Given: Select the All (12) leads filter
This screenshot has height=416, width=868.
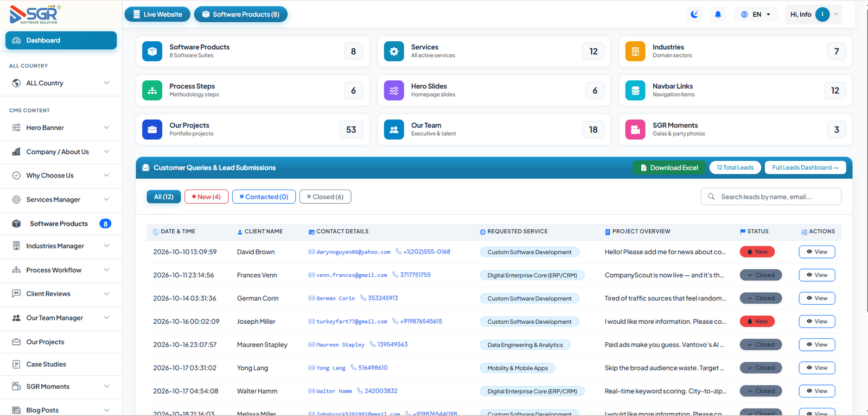Looking at the screenshot, I should click(x=164, y=197).
